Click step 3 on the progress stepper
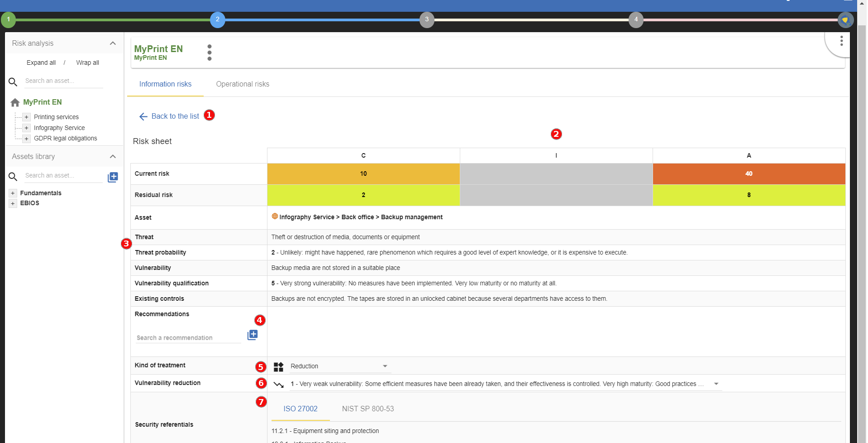Image resolution: width=868 pixels, height=443 pixels. tap(426, 19)
